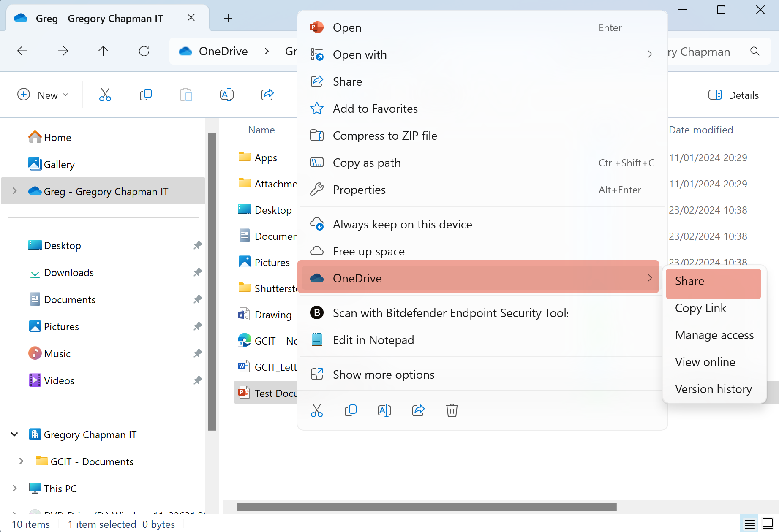Click the Copy icon in the toolbar
Screen dimensions: 779x532
point(145,95)
